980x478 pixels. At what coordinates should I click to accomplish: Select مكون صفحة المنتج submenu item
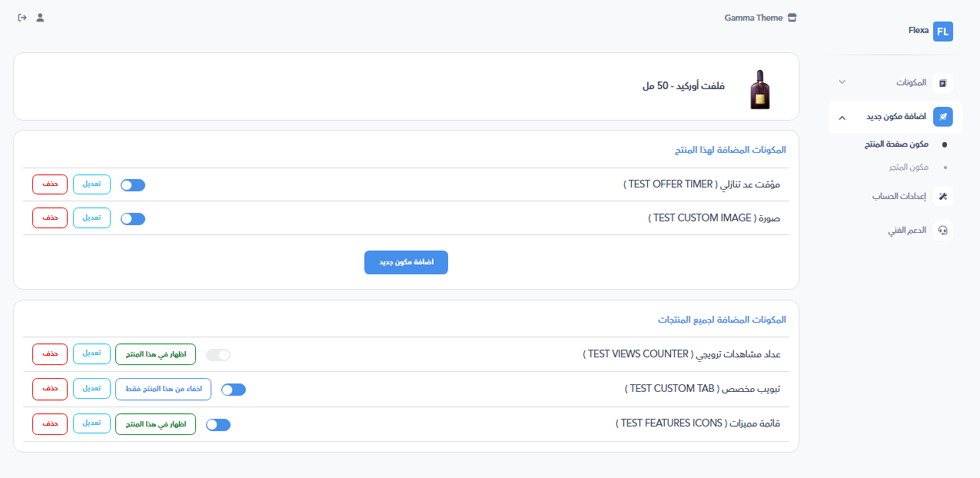point(896,144)
